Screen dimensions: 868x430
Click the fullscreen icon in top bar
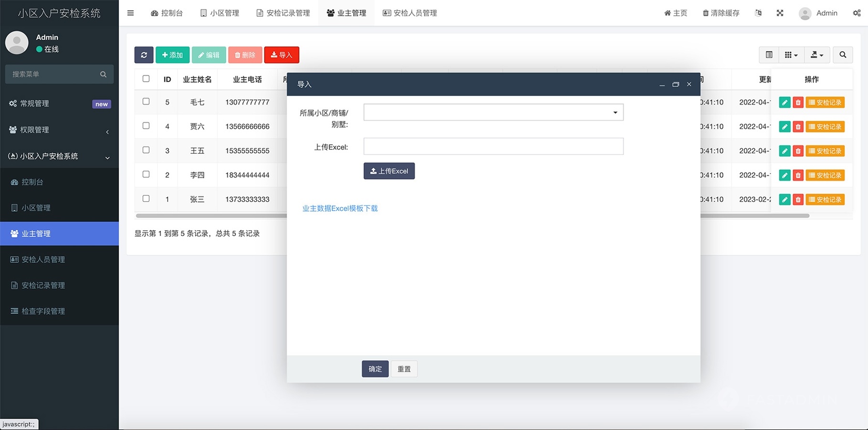[780, 13]
